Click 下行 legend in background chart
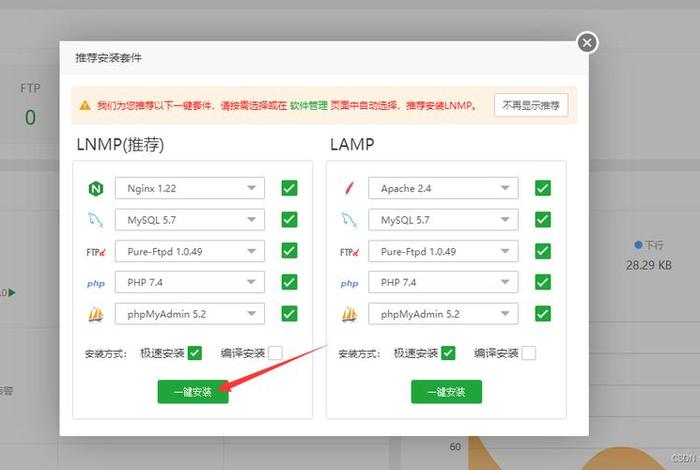 click(649, 245)
